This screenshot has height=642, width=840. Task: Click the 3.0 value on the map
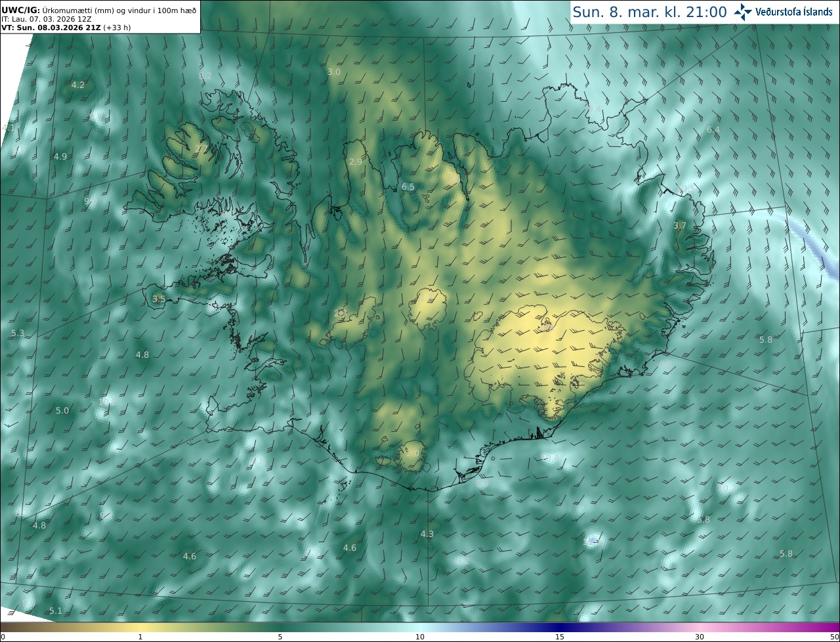point(334,72)
